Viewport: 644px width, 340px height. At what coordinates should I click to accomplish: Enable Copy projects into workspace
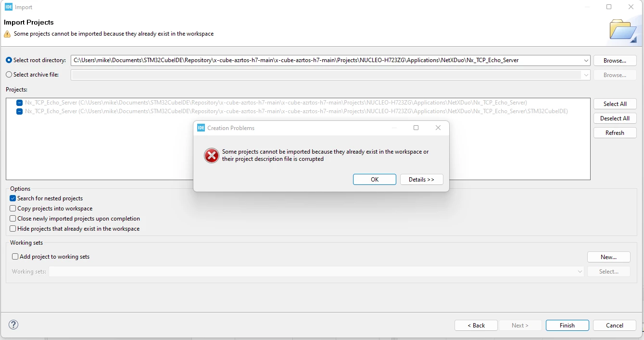[13, 209]
